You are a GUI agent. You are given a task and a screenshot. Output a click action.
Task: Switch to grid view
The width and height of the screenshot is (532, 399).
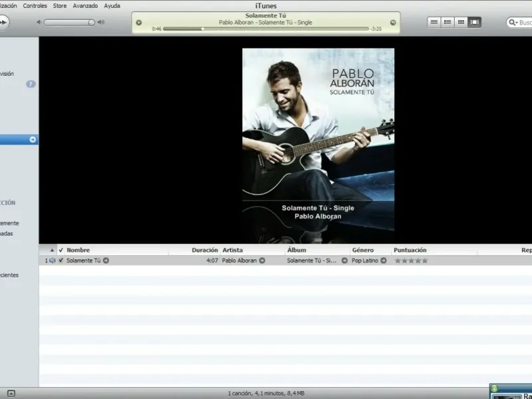click(x=461, y=22)
